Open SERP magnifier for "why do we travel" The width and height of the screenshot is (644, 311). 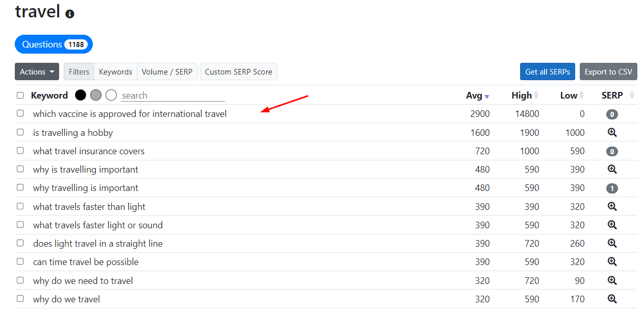612,299
